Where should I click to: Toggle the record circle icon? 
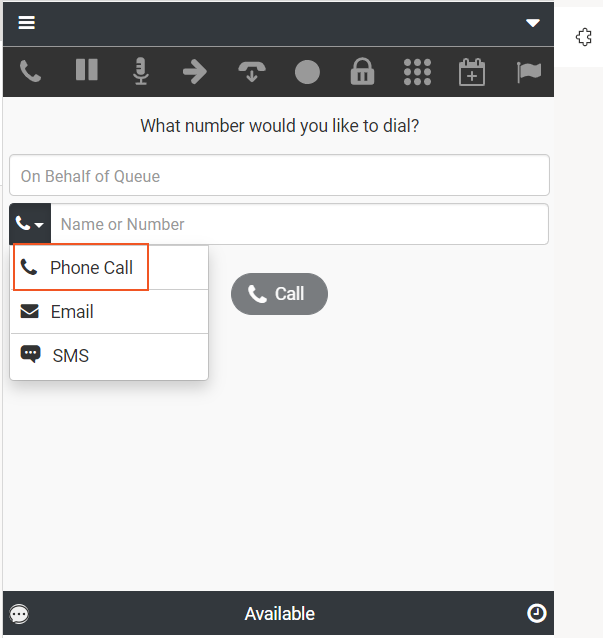coord(307,72)
